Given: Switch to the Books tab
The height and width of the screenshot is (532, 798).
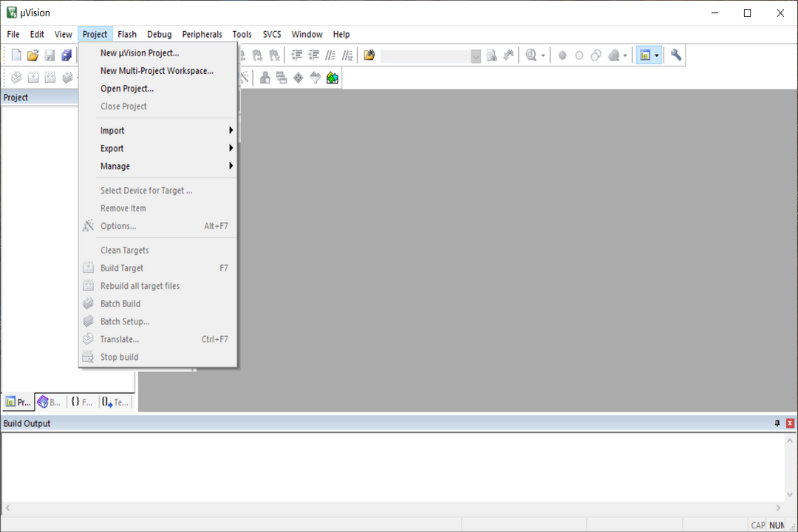Looking at the screenshot, I should pyautogui.click(x=50, y=403).
